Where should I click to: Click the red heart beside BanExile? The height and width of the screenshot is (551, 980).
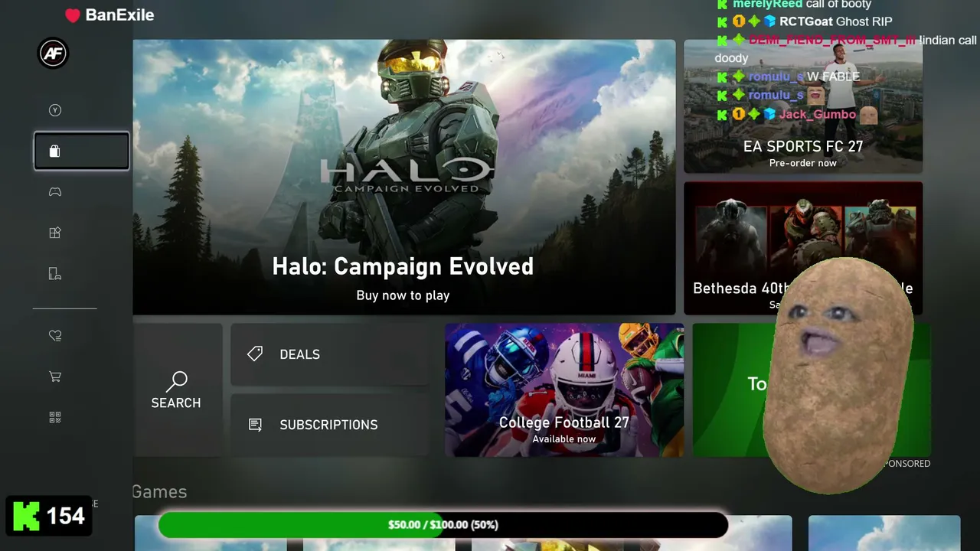coord(73,15)
